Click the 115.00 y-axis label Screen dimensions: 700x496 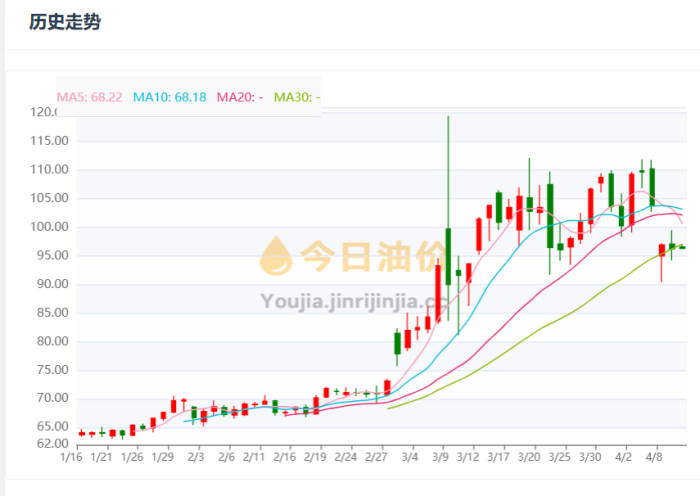[47, 141]
